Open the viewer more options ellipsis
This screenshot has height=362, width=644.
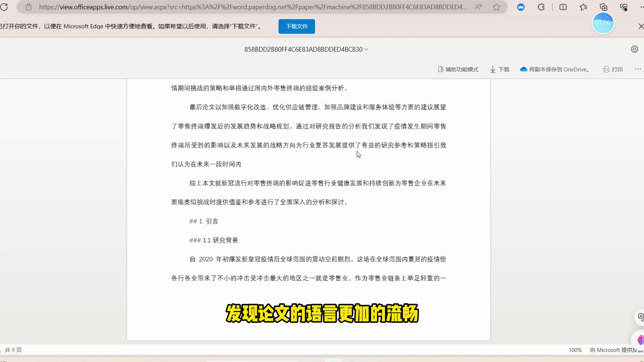coord(638,69)
